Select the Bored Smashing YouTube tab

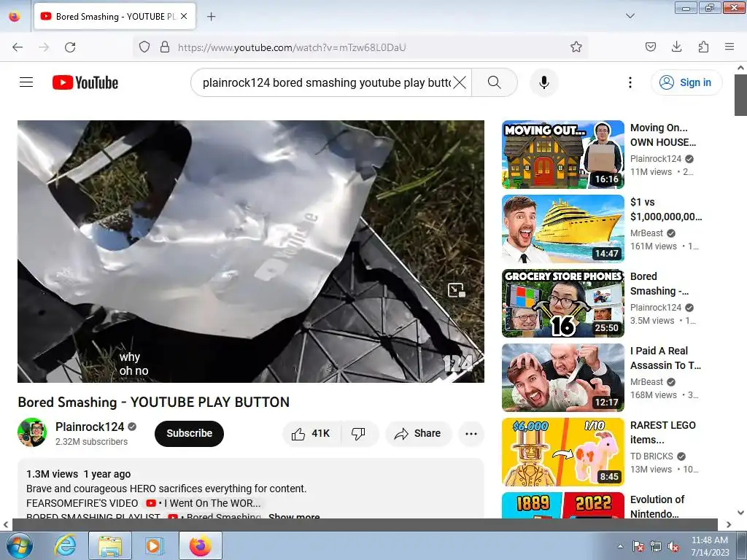[x=115, y=16]
